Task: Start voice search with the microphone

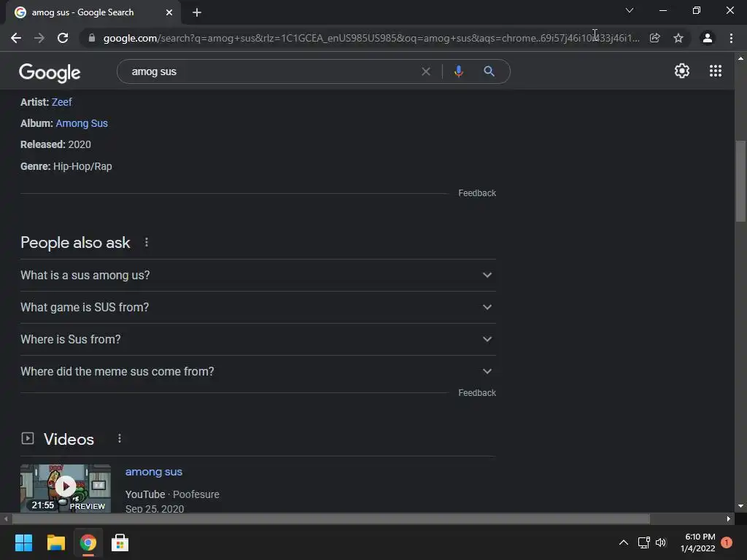Action: (458, 71)
